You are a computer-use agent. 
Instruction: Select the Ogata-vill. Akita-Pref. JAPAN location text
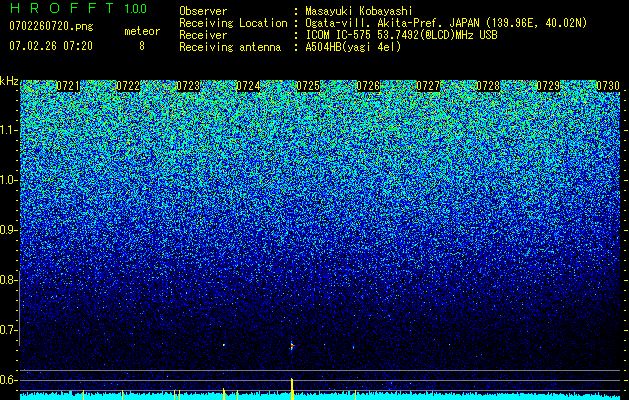pyautogui.click(x=446, y=23)
